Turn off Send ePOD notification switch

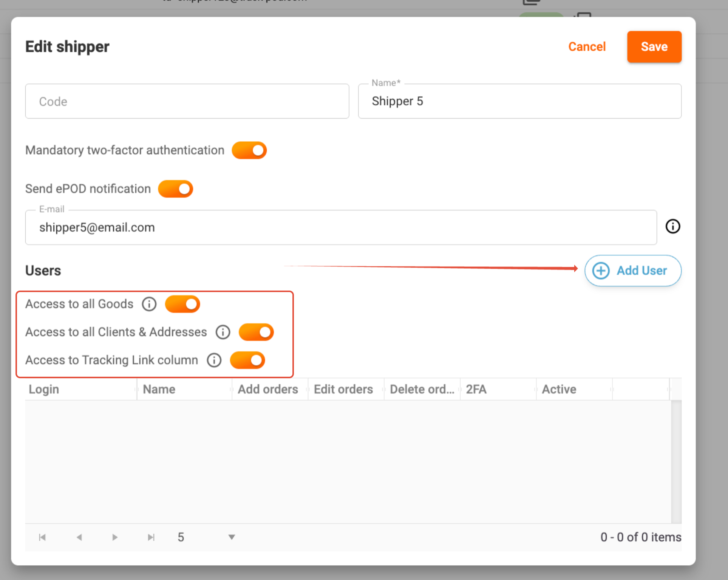pyautogui.click(x=176, y=189)
